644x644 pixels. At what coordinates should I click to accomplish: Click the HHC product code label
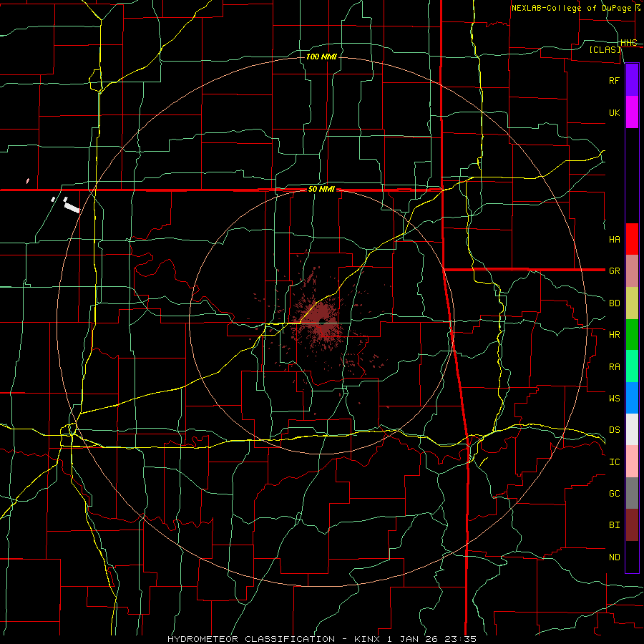[x=629, y=43]
